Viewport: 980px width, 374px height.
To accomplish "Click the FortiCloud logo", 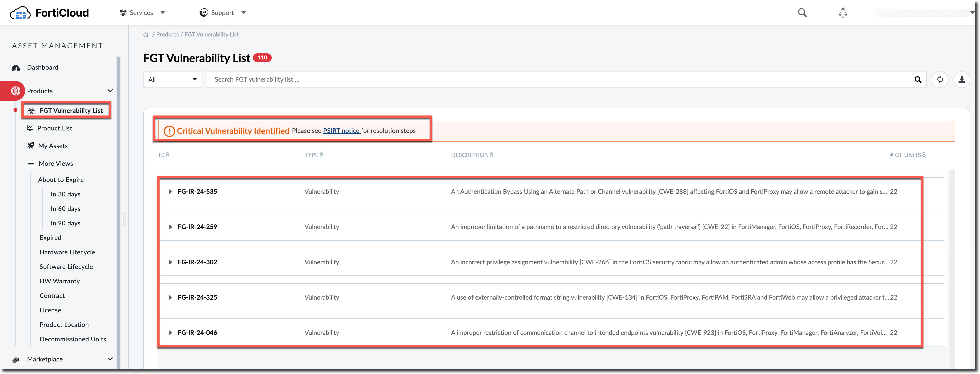I will [50, 13].
